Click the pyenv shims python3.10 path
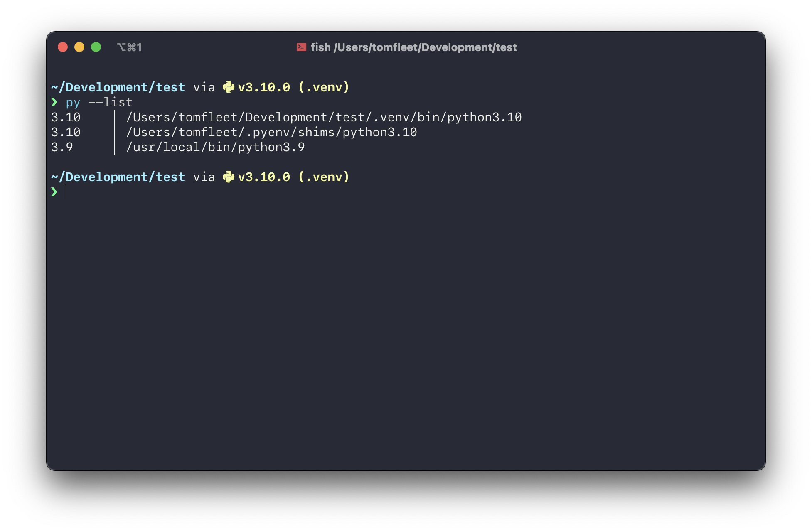This screenshot has height=532, width=812. click(271, 132)
